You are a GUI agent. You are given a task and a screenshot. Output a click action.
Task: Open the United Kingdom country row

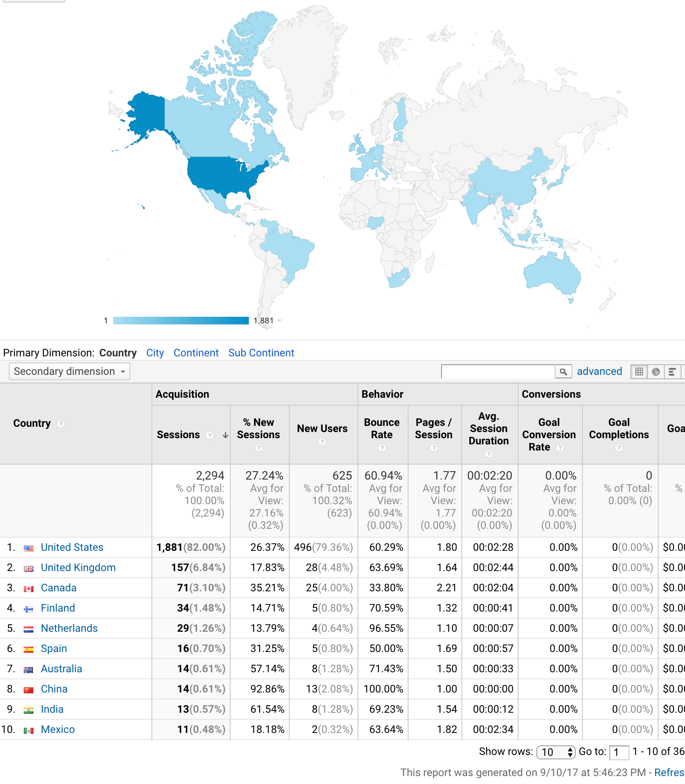click(78, 568)
